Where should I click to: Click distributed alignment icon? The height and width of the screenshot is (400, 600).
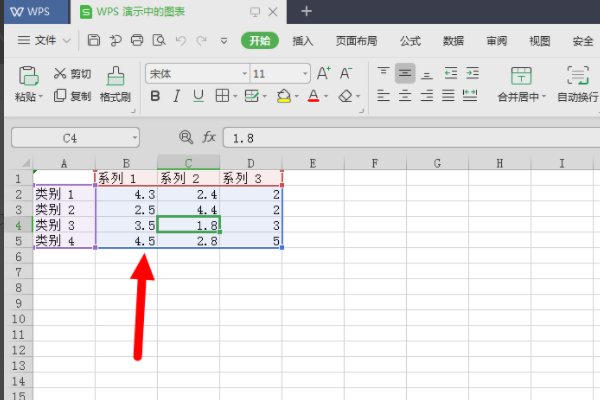pos(470,95)
